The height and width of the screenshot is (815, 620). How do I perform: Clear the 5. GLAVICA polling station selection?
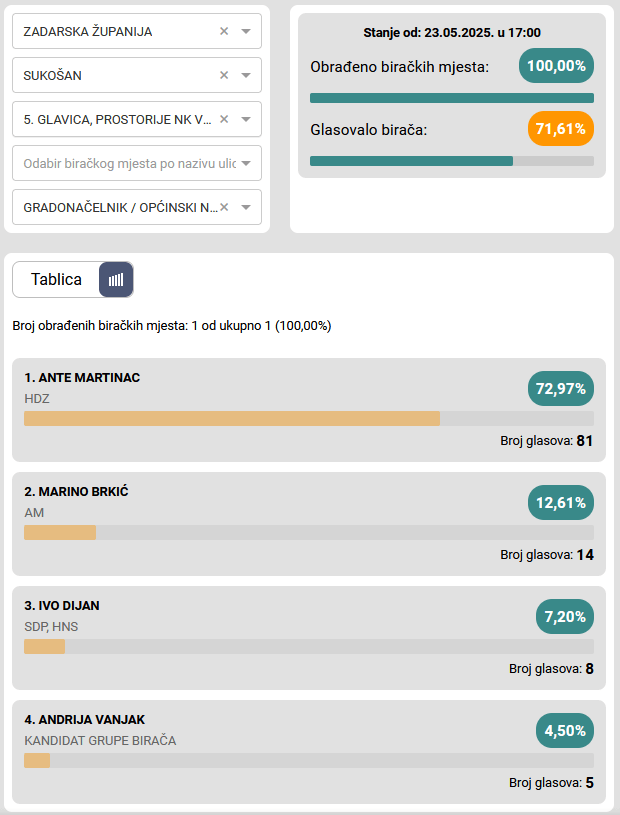(224, 119)
